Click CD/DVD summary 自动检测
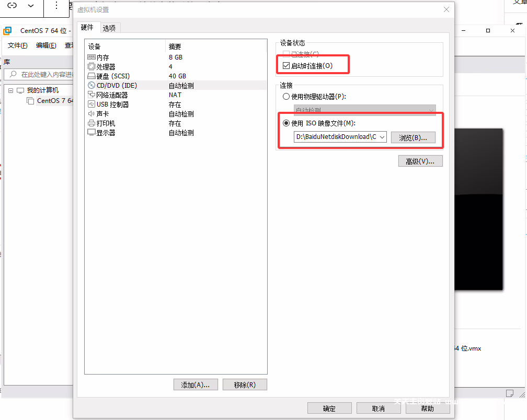527x420 pixels. pos(181,85)
